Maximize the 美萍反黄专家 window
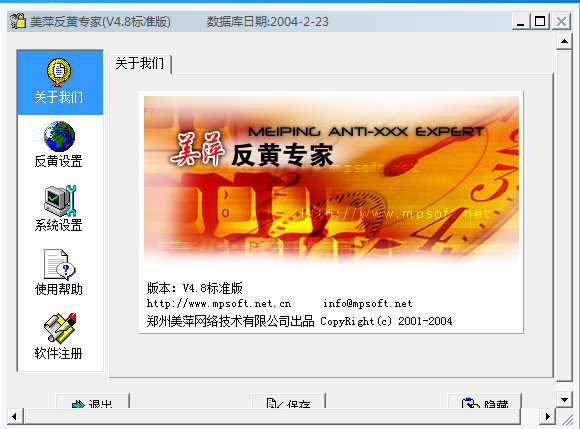 click(x=540, y=21)
